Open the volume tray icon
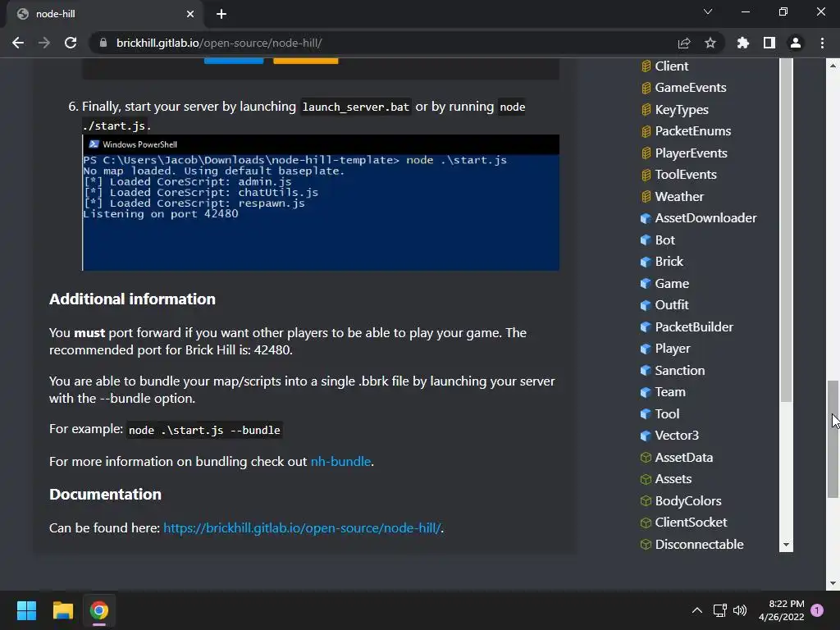The image size is (840, 630). point(740,610)
